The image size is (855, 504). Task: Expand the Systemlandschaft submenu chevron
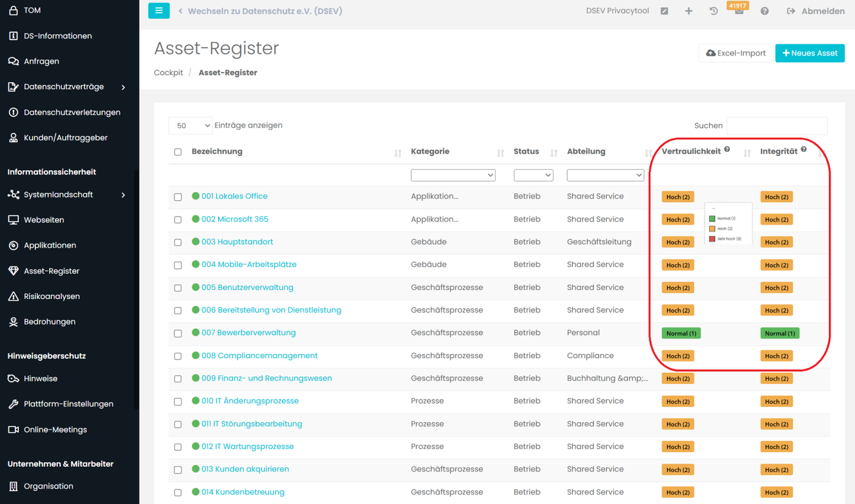coord(123,195)
